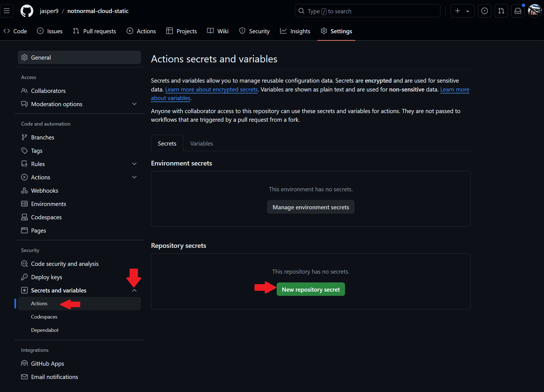Open Pages settings in the sidebar
The width and height of the screenshot is (544, 392).
(38, 230)
